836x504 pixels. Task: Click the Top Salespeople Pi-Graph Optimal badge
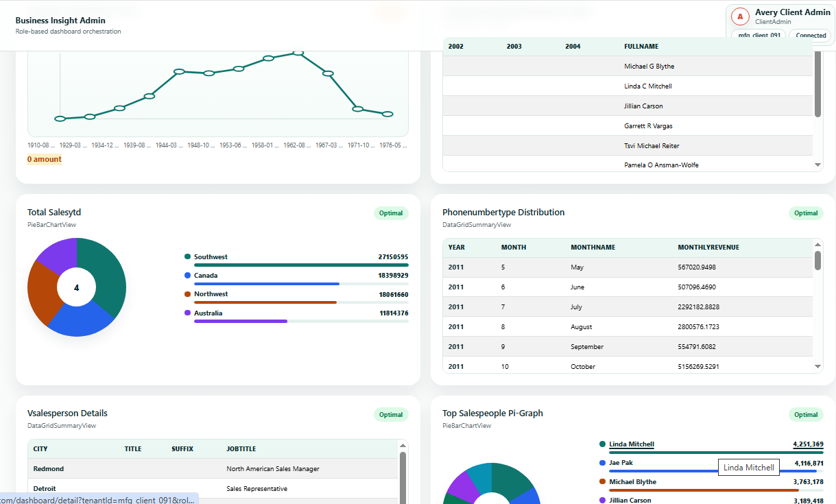(806, 415)
